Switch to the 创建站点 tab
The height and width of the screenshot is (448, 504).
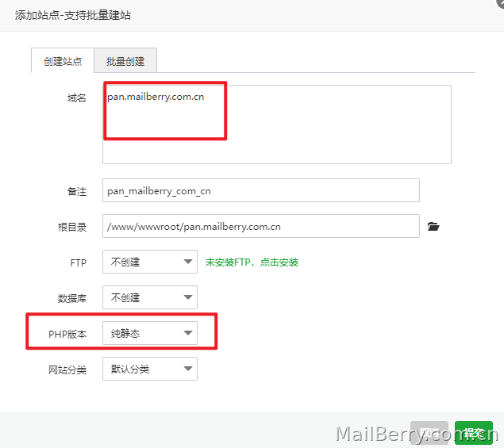[x=63, y=61]
